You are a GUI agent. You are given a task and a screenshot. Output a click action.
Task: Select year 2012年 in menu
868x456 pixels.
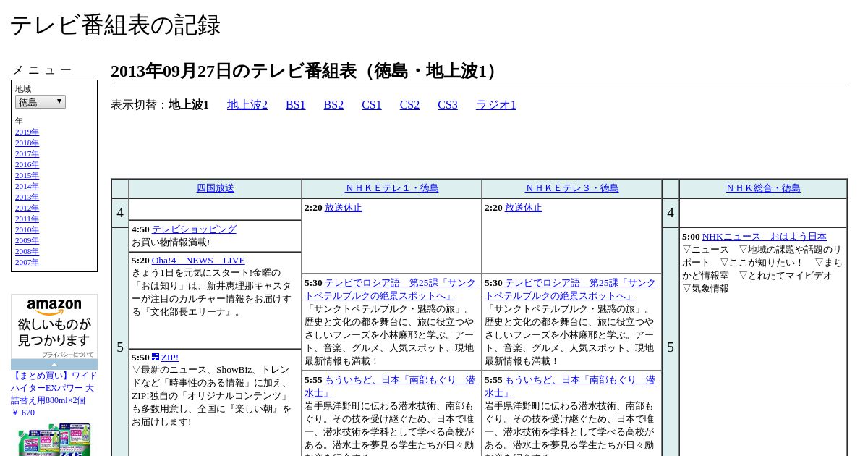click(27, 208)
